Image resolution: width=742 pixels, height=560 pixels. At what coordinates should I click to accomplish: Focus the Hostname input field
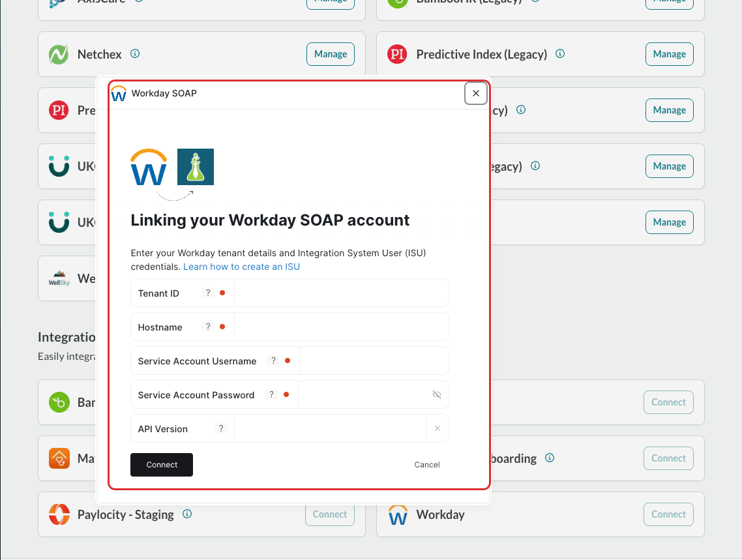pos(341,327)
